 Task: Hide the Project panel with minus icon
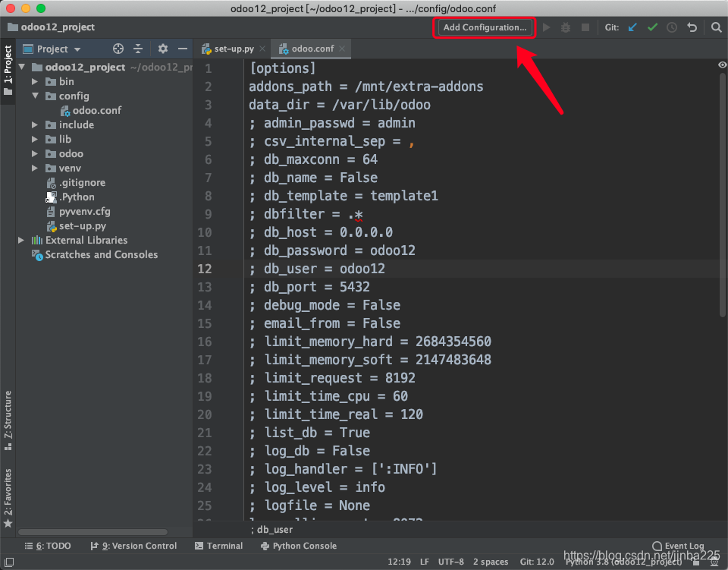(183, 49)
